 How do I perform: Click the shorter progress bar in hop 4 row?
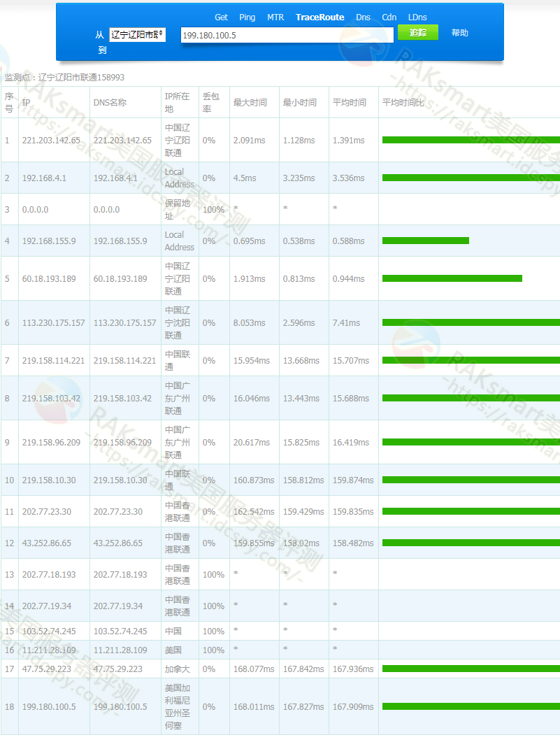point(426,241)
